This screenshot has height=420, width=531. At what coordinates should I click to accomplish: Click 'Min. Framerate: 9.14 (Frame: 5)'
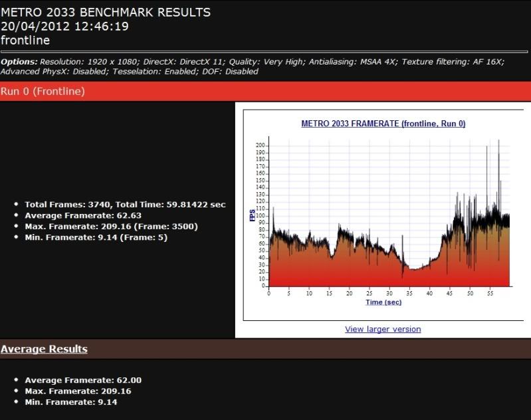point(96,237)
